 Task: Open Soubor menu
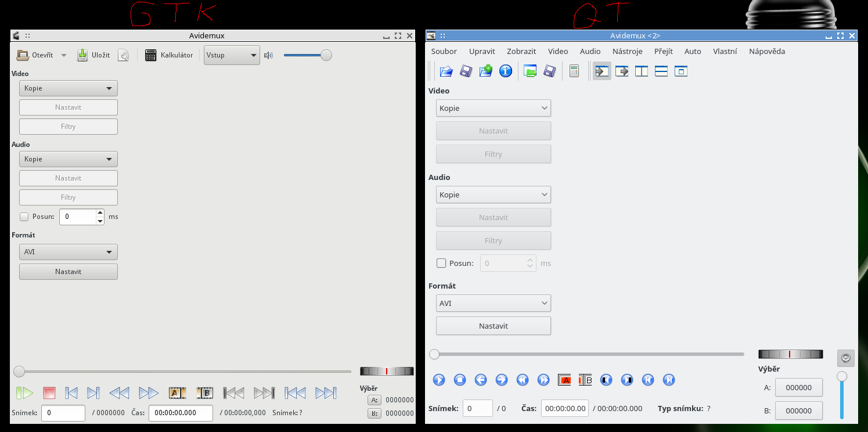pos(444,51)
